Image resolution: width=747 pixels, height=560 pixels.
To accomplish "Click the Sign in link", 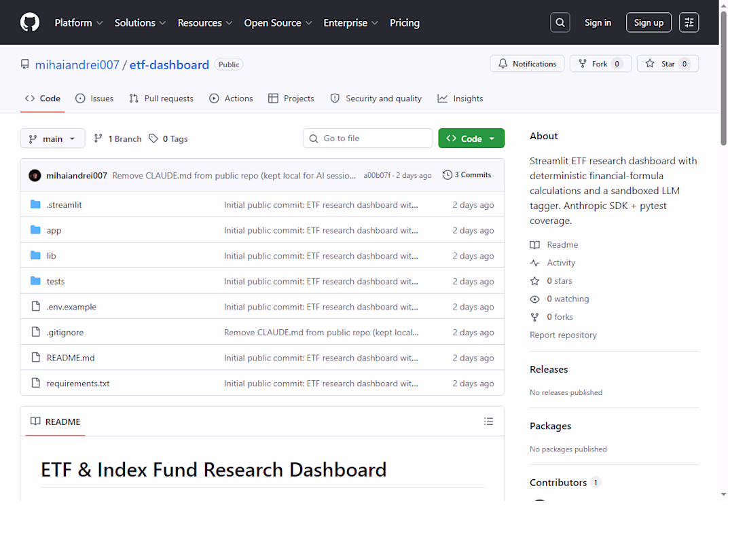I will [598, 22].
